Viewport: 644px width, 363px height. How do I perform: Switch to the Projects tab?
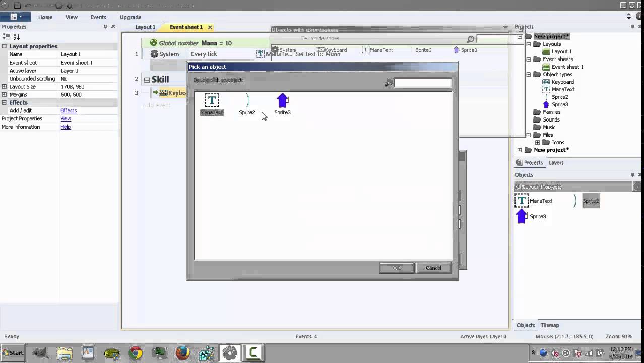point(529,163)
